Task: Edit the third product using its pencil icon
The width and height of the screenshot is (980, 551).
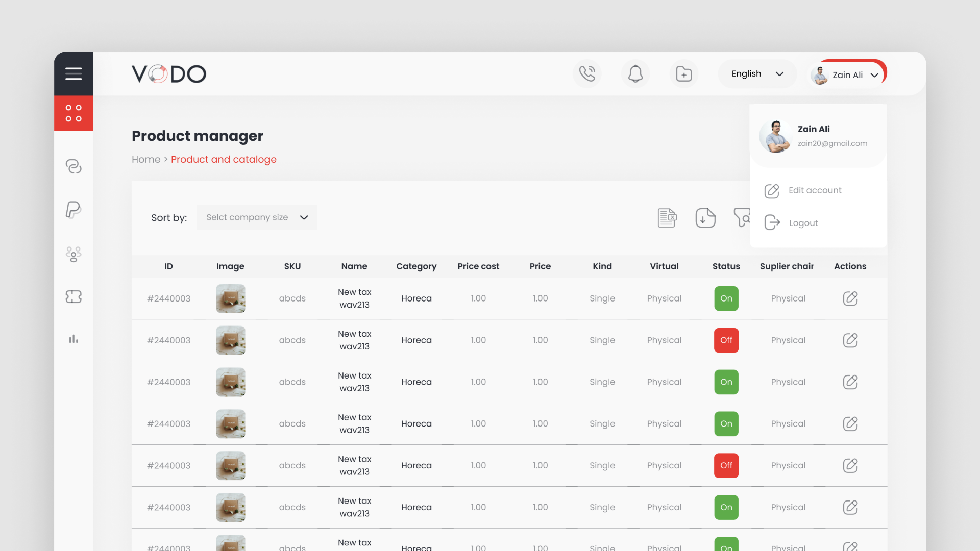Action: 850,382
